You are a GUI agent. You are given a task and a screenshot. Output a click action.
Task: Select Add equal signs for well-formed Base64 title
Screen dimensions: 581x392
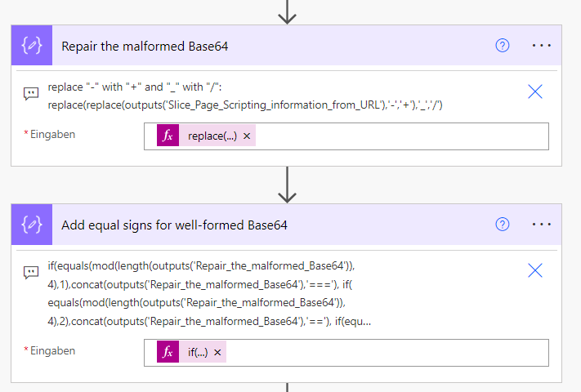click(174, 225)
